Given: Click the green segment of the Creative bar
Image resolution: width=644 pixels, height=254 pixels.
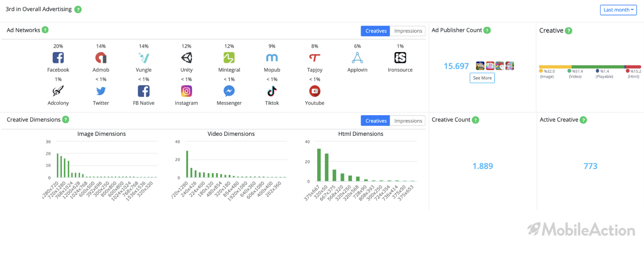Looking at the screenshot, I should (x=598, y=67).
